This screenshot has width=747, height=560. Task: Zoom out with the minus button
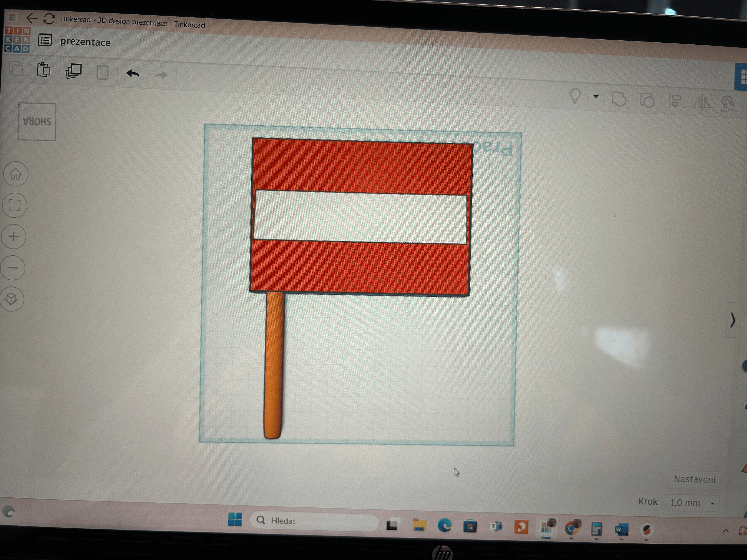pos(13,268)
